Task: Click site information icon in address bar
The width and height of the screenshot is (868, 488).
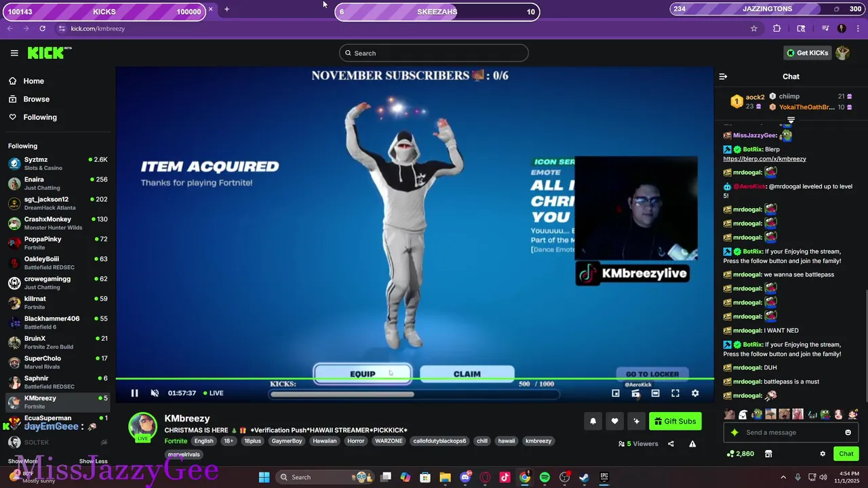Action: coord(62,28)
